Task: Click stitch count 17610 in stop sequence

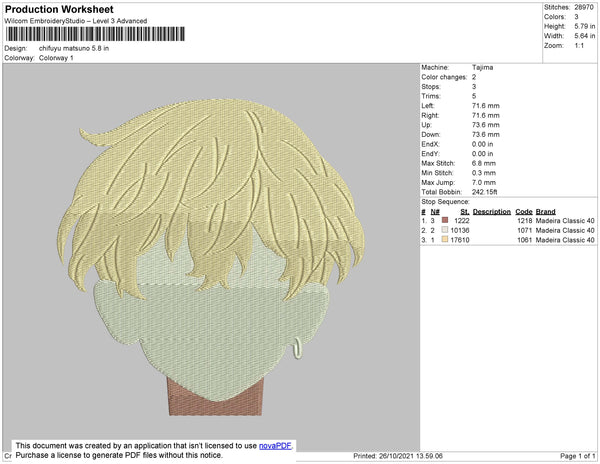Action: (x=460, y=240)
